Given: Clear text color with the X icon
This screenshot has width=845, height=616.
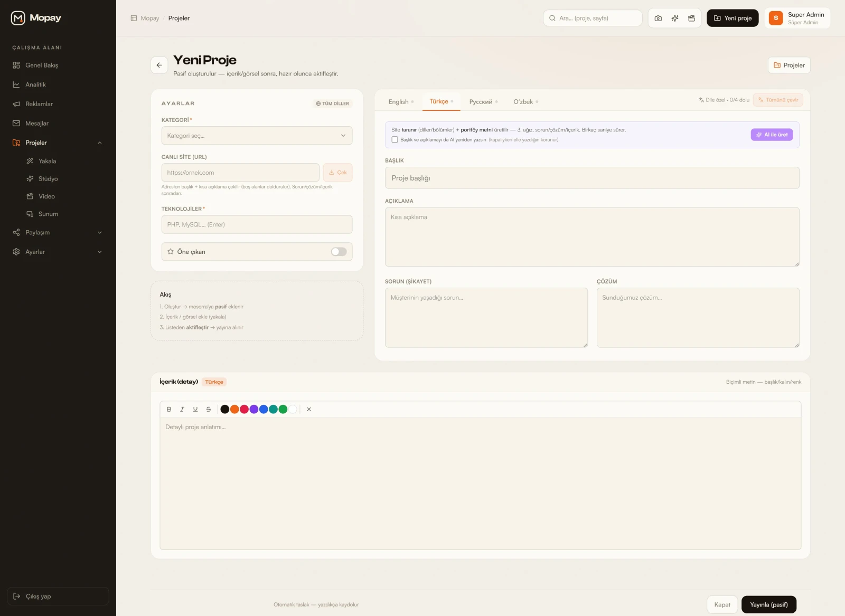Looking at the screenshot, I should coord(309,409).
